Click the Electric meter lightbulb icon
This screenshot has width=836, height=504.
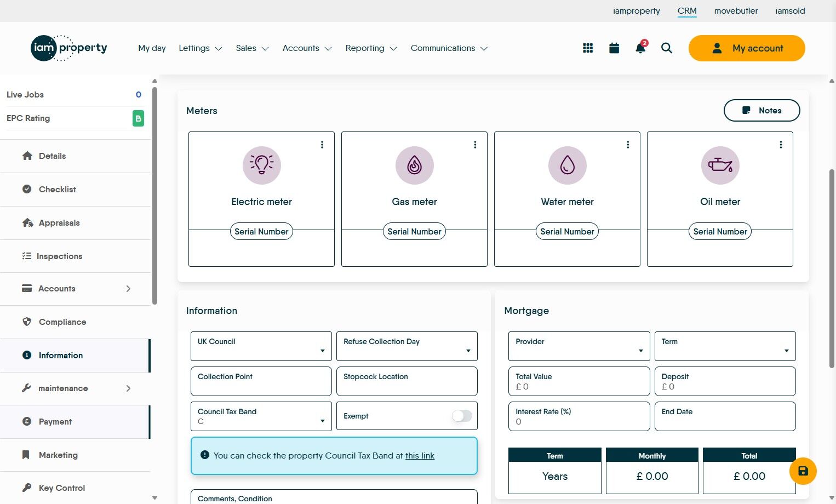[262, 165]
